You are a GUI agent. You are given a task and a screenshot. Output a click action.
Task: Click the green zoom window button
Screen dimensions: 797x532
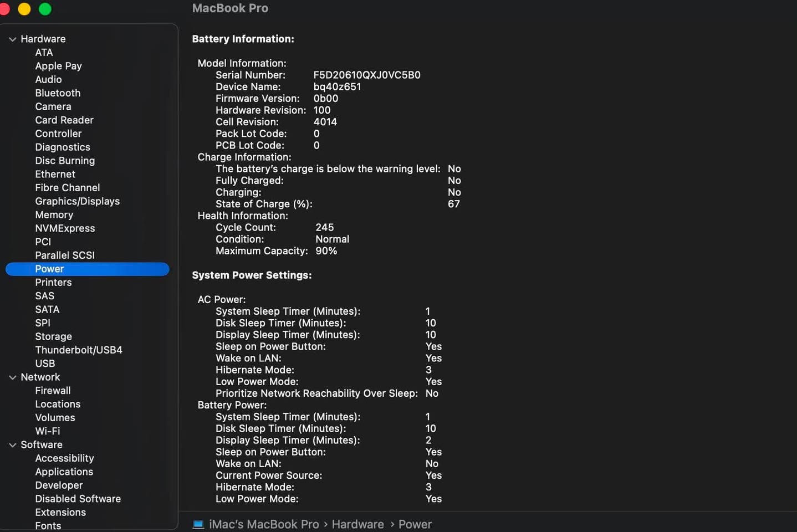coord(45,9)
